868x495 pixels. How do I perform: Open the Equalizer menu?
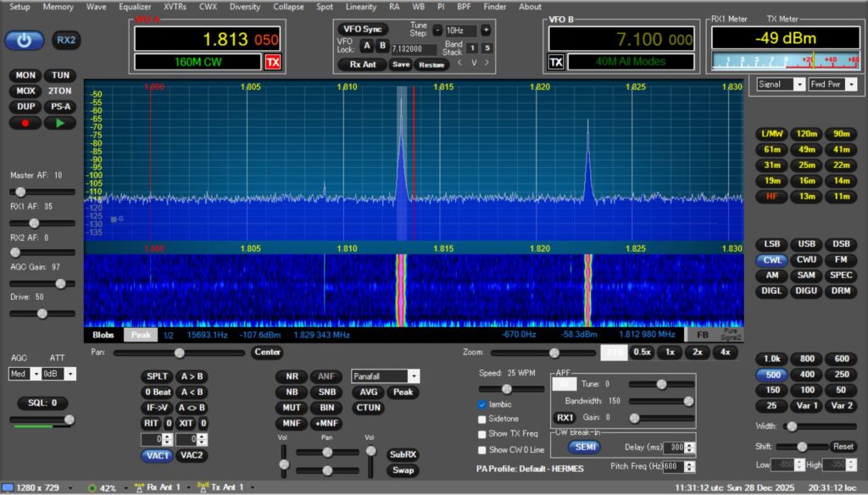tap(134, 7)
